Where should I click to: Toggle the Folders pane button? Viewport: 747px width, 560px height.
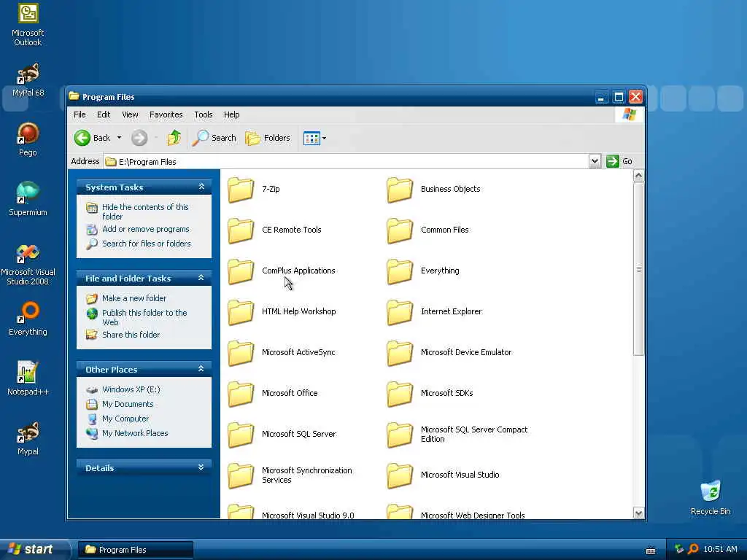click(x=267, y=138)
